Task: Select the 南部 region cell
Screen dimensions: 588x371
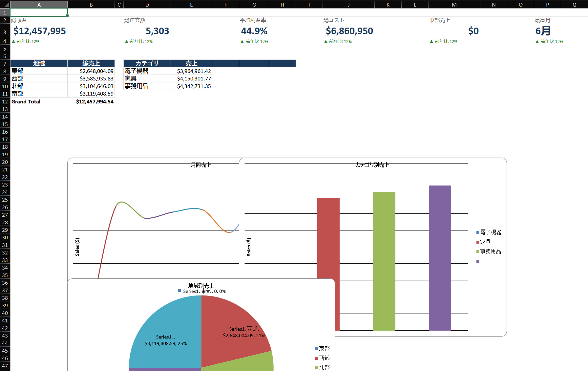Action: click(39, 94)
